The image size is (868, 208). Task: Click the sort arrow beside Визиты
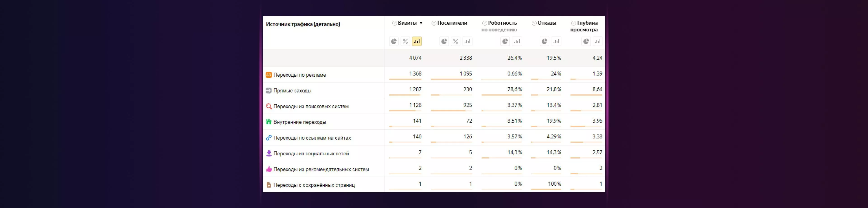421,23
